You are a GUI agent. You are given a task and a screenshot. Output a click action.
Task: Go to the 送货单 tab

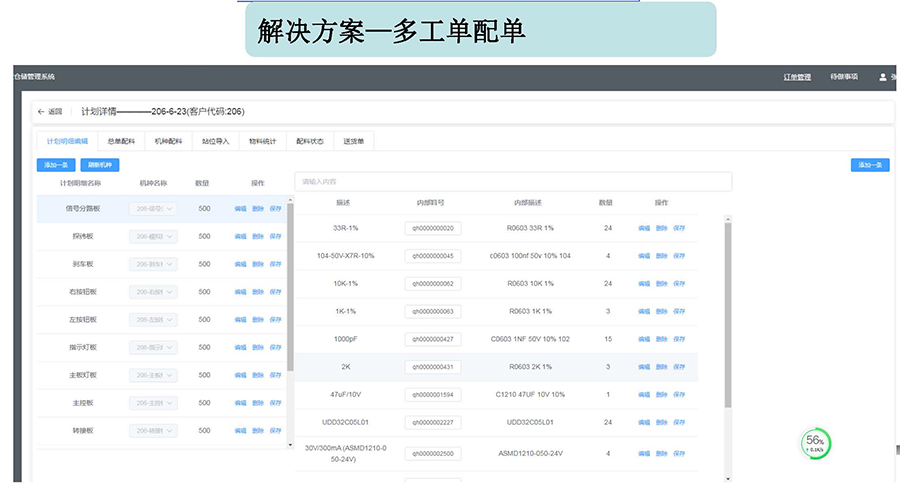point(353,141)
